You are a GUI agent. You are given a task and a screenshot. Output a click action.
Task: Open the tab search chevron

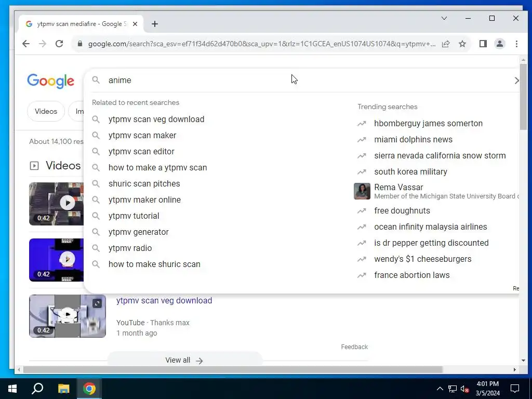(x=444, y=18)
